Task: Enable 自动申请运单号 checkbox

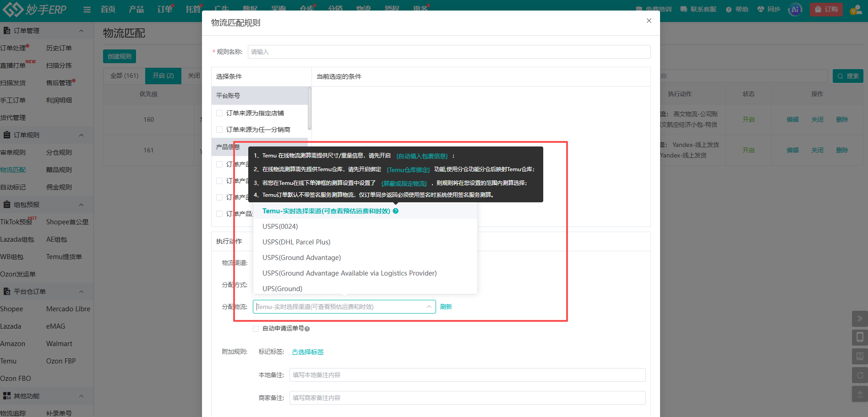Action: [256, 329]
